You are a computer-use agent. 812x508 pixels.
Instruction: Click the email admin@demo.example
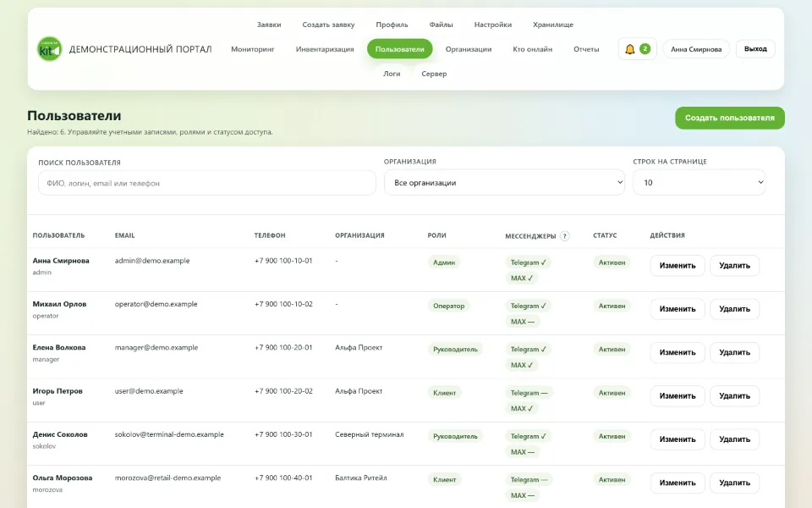152,261
